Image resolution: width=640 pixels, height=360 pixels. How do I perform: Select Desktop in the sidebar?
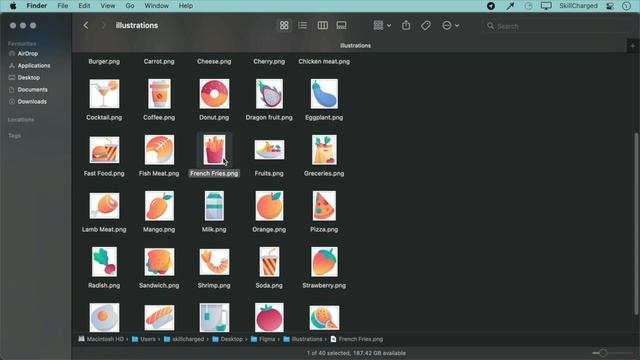coord(29,78)
